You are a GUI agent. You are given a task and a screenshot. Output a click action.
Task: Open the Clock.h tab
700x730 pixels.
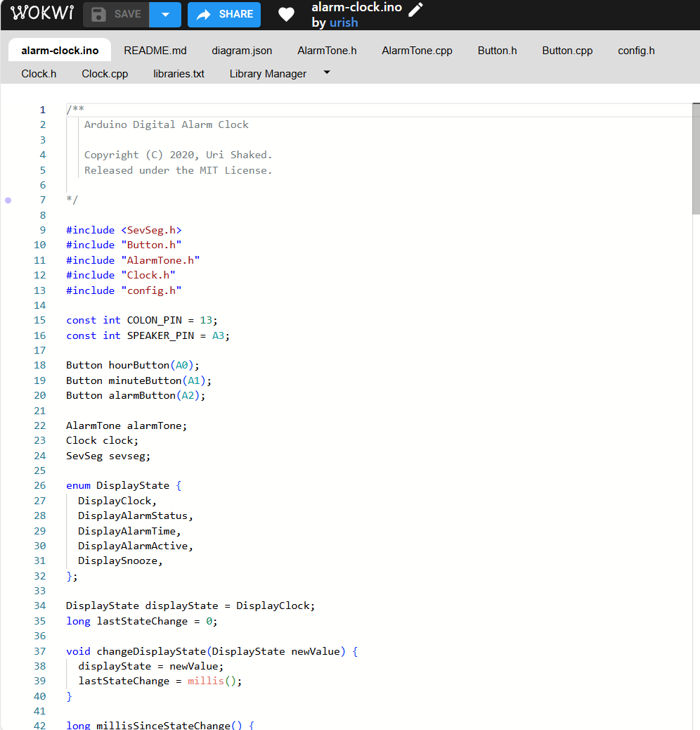pyautogui.click(x=39, y=74)
